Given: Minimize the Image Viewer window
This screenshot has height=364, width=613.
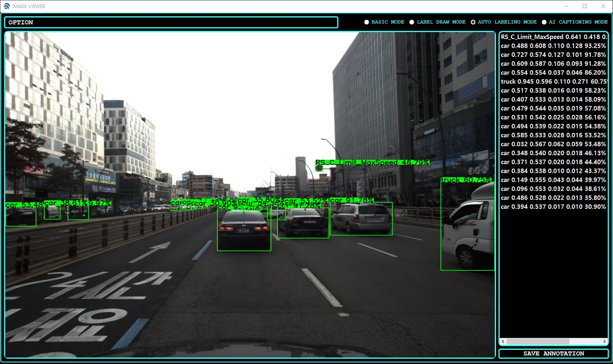Looking at the screenshot, I should (x=566, y=6).
